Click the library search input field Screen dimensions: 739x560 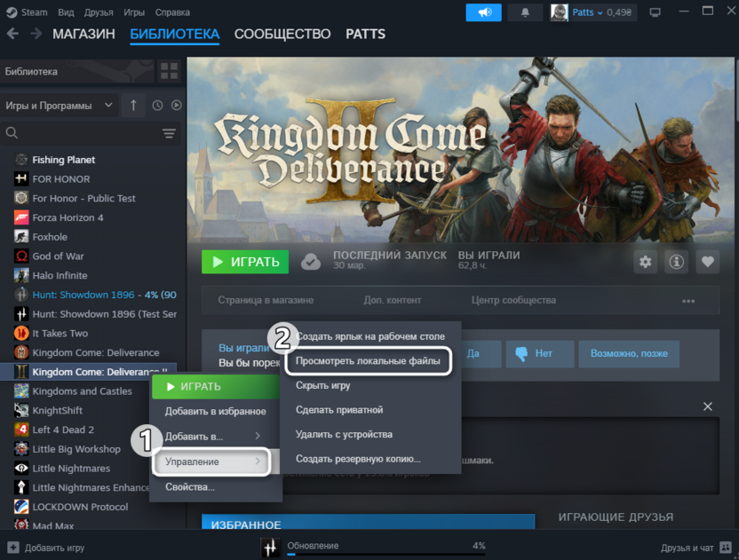(x=80, y=132)
